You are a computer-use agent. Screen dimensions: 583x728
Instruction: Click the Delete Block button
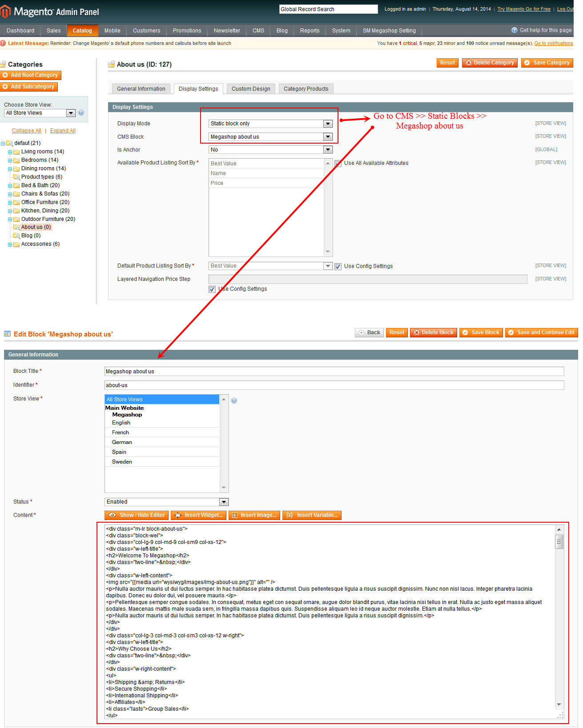pyautogui.click(x=433, y=332)
